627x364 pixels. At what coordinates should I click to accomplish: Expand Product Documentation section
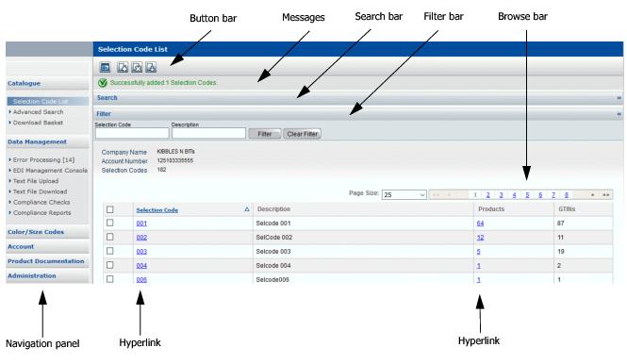click(x=45, y=261)
